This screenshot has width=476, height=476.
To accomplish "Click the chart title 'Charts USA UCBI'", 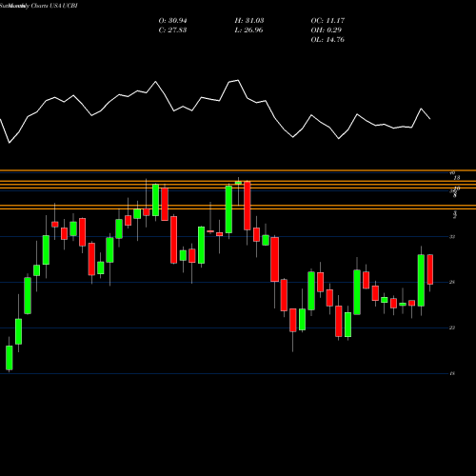I will coord(54,6).
